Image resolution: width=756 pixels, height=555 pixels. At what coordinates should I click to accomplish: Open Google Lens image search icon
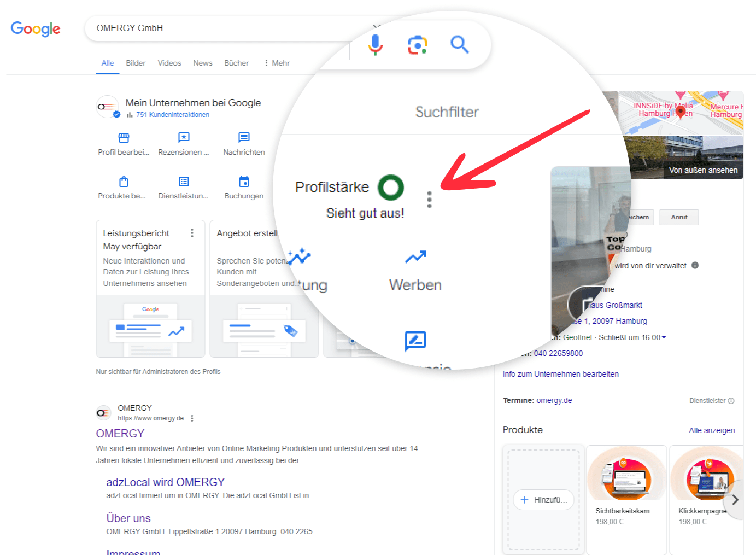point(418,45)
